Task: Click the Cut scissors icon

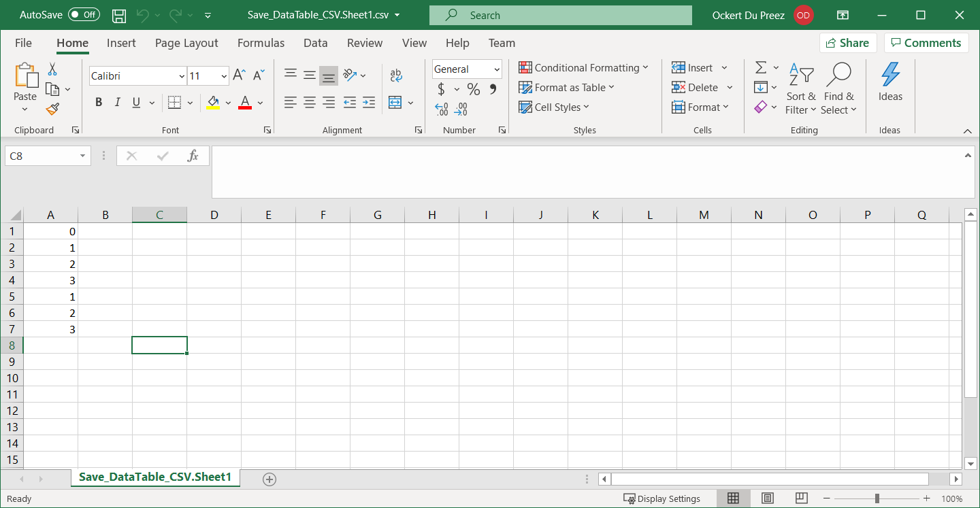Action: [52, 69]
